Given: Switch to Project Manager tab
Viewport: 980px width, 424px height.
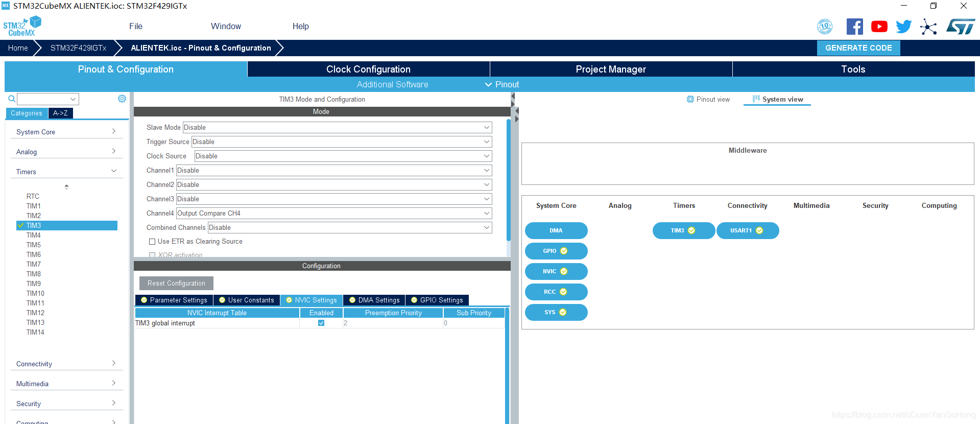Looking at the screenshot, I should pos(611,69).
